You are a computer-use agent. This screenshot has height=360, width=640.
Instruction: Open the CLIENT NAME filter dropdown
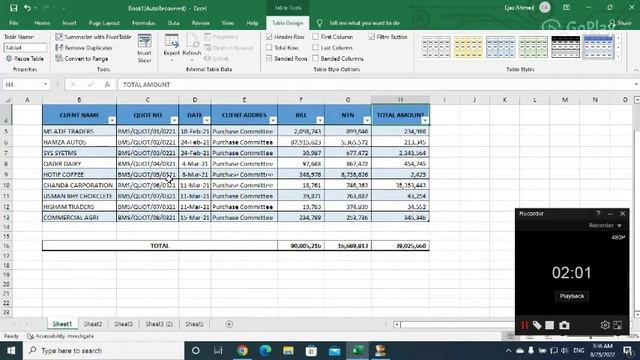[x=112, y=120]
